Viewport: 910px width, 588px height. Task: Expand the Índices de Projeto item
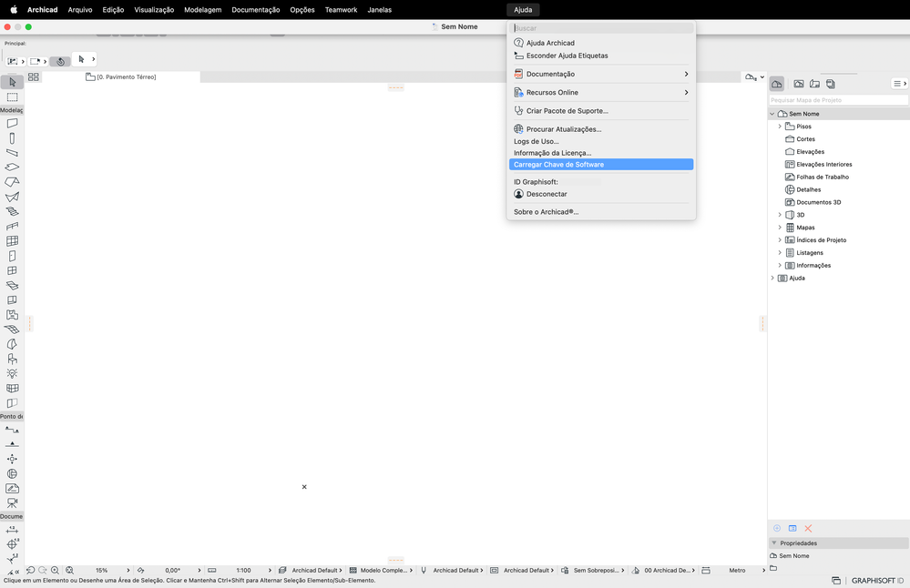click(780, 240)
